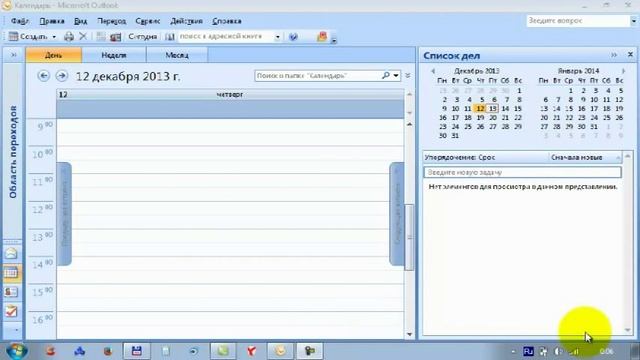Click the next appointment side tab

(x=397, y=214)
